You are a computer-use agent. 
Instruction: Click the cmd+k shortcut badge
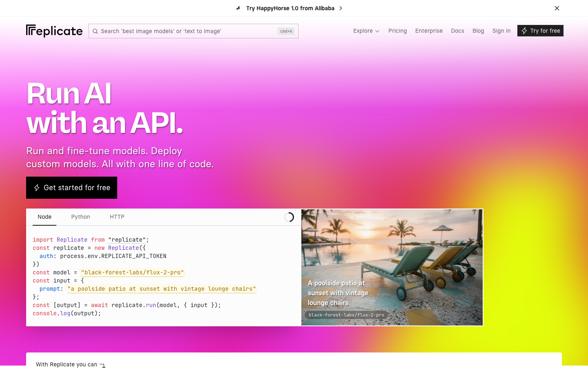[x=286, y=31]
